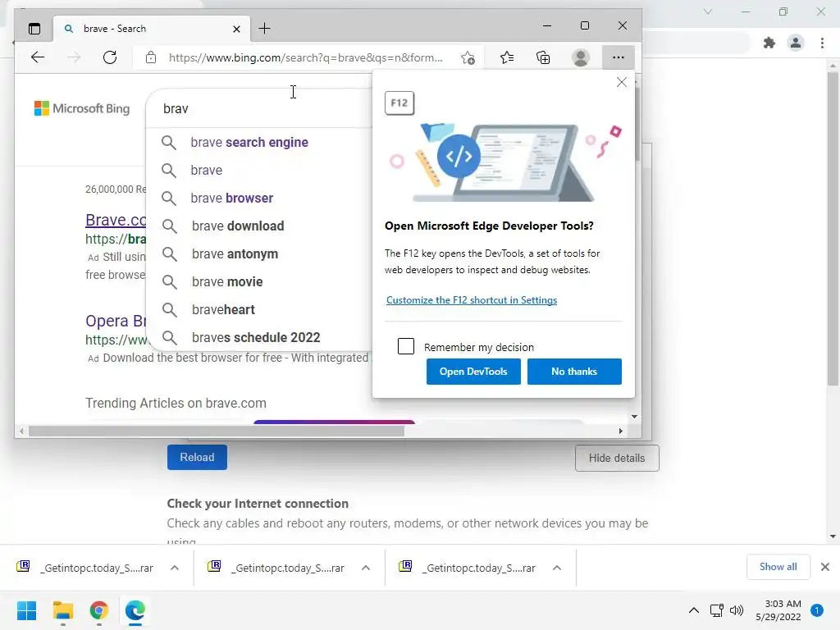Open third Getintopc rar download

point(468,568)
